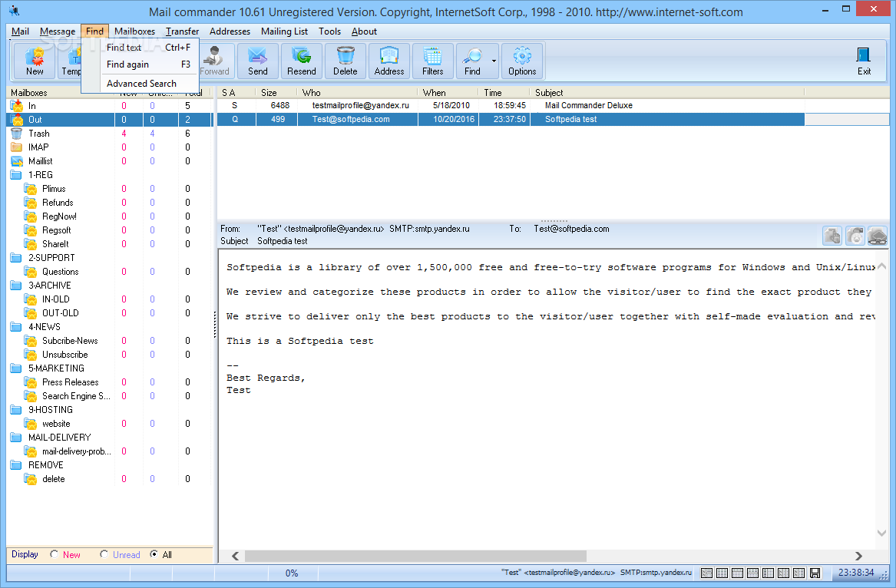Collapse the REMOVE folder
896x588 pixels.
tap(16, 465)
